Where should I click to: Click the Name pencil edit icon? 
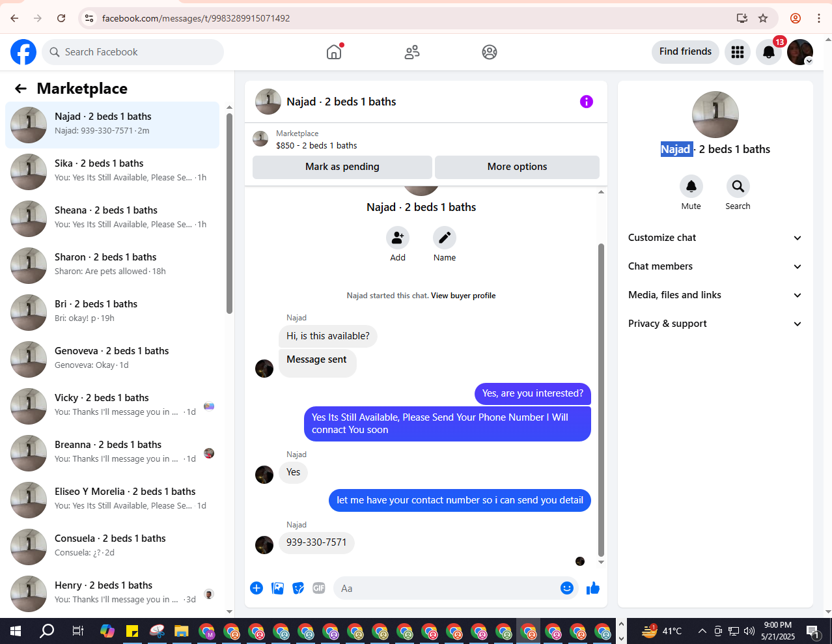pos(445,238)
